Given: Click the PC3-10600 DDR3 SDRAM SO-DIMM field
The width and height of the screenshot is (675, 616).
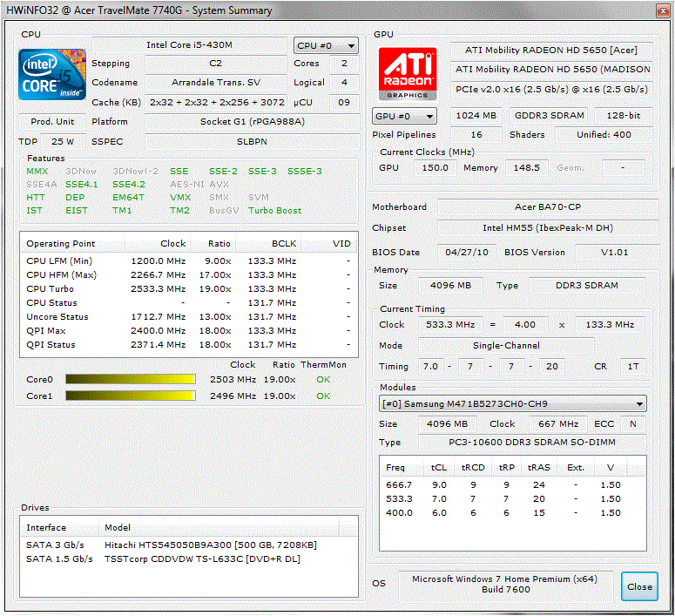Looking at the screenshot, I should [x=532, y=443].
